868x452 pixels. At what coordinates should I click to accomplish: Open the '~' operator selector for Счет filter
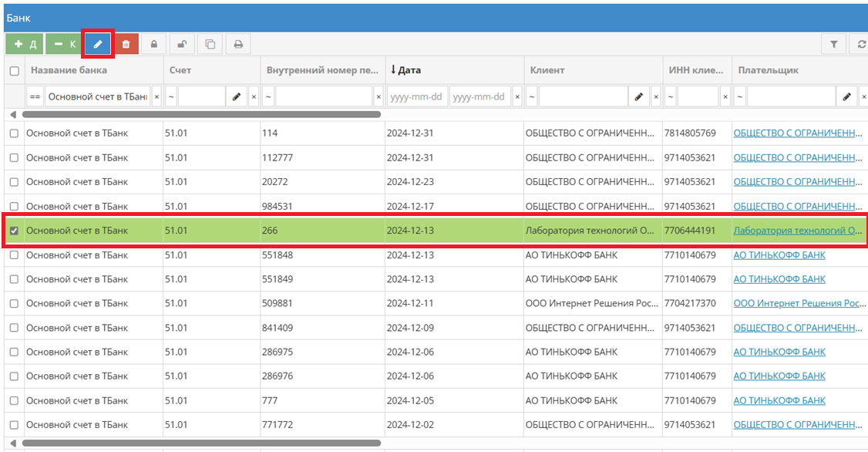pyautogui.click(x=170, y=97)
